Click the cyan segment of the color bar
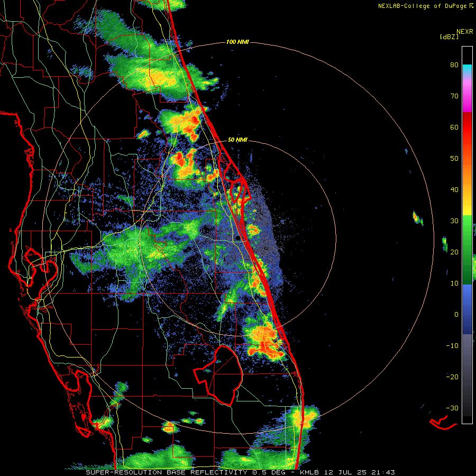The height and width of the screenshot is (476, 476). 467,69
